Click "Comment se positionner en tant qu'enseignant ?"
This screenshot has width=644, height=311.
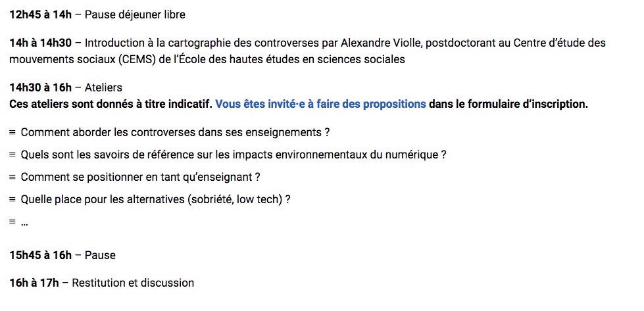[x=141, y=178]
